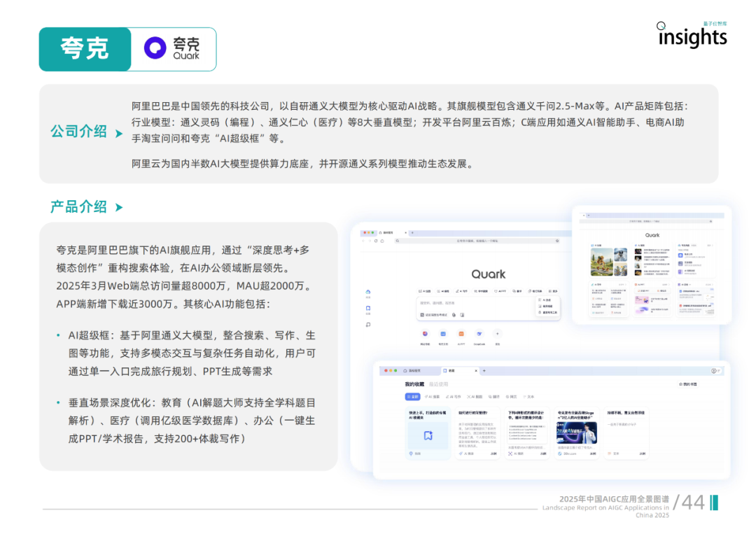The height and width of the screenshot is (534, 756).
Task: Click the Quark wordmark in the home window
Action: tap(489, 274)
